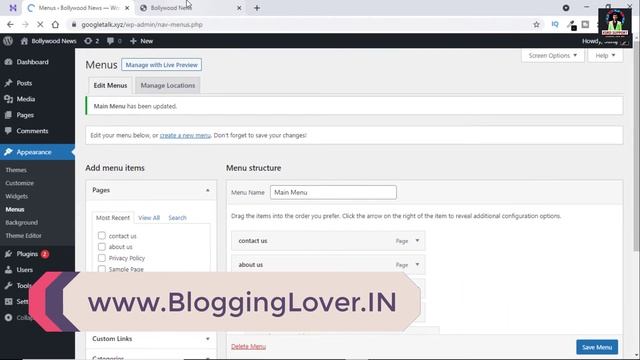Image resolution: width=640 pixels, height=360 pixels.
Task: Open comments bubble in admin bar
Action: pyautogui.click(x=114, y=41)
